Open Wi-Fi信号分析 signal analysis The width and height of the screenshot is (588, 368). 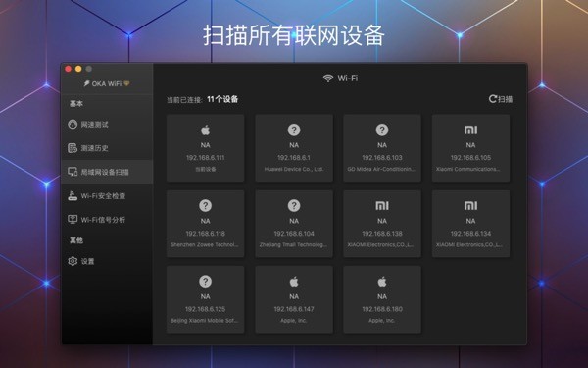(x=107, y=220)
